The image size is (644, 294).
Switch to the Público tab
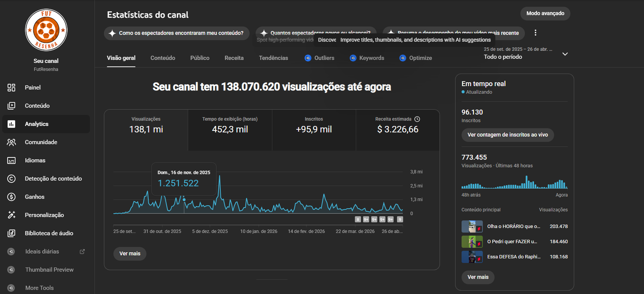[200, 58]
